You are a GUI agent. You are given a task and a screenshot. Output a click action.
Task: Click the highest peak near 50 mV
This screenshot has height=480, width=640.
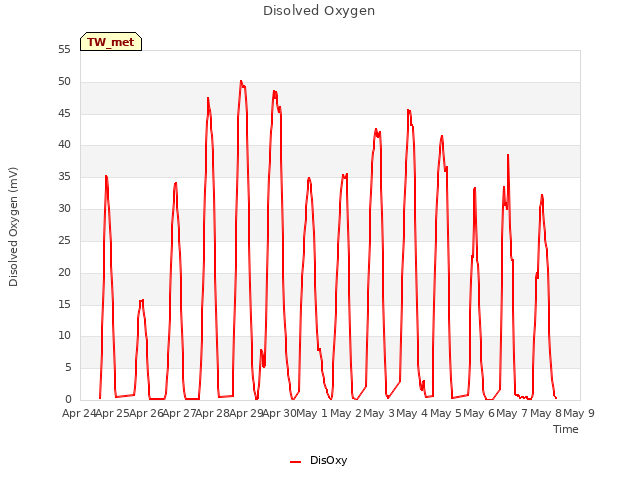(x=241, y=81)
